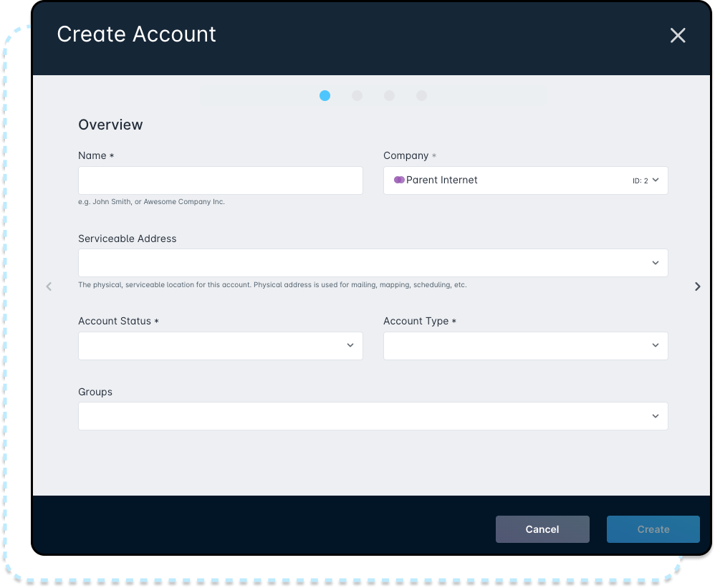Viewport: 715px width, 588px height.
Task: Click the Name field label
Action: tap(96, 156)
